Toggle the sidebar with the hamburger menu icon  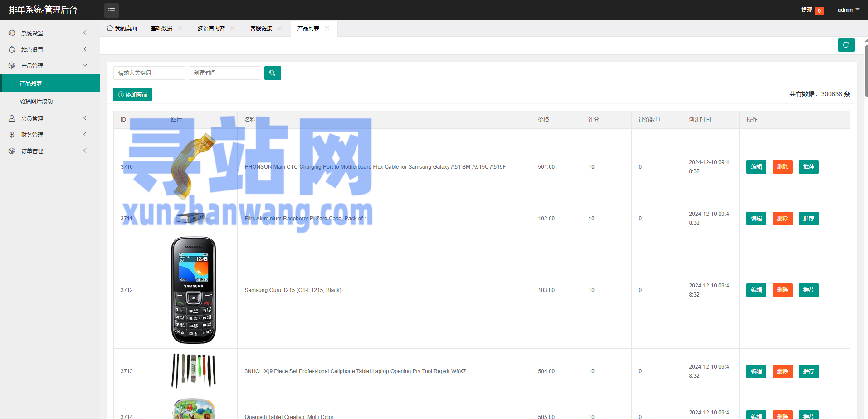click(x=112, y=10)
